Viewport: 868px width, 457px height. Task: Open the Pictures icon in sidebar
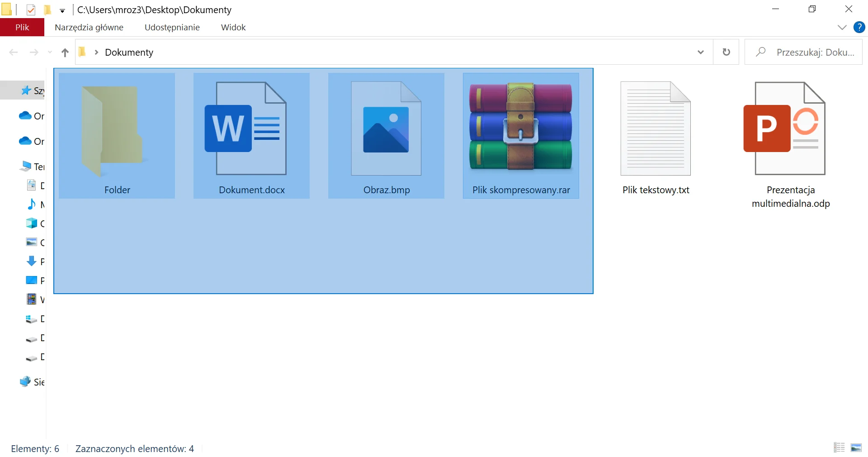[x=31, y=242]
